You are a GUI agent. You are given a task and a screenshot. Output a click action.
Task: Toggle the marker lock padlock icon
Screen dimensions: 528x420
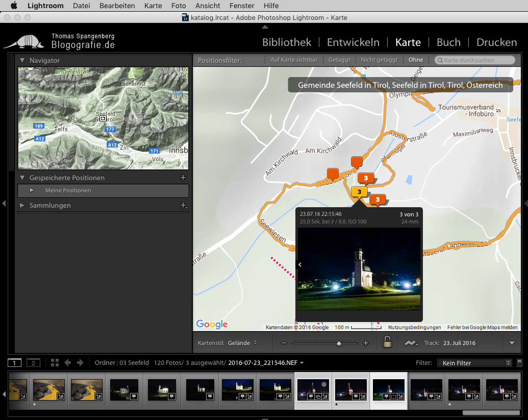tap(387, 342)
